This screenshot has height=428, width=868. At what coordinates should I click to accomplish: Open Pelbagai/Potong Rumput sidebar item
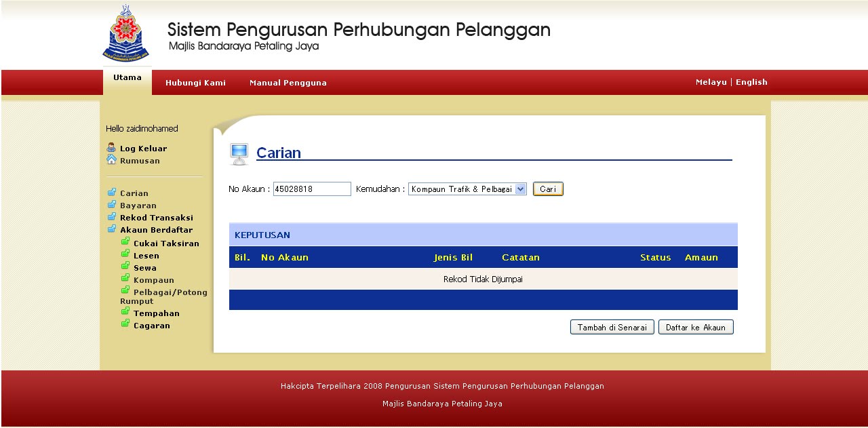tap(164, 296)
